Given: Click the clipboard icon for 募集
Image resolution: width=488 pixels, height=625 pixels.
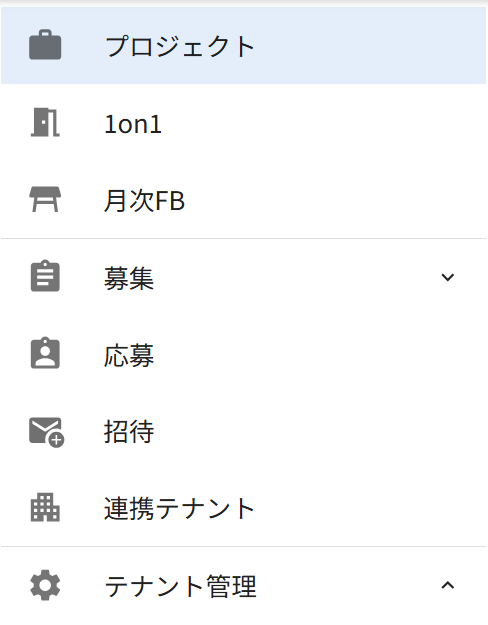Looking at the screenshot, I should (x=45, y=276).
